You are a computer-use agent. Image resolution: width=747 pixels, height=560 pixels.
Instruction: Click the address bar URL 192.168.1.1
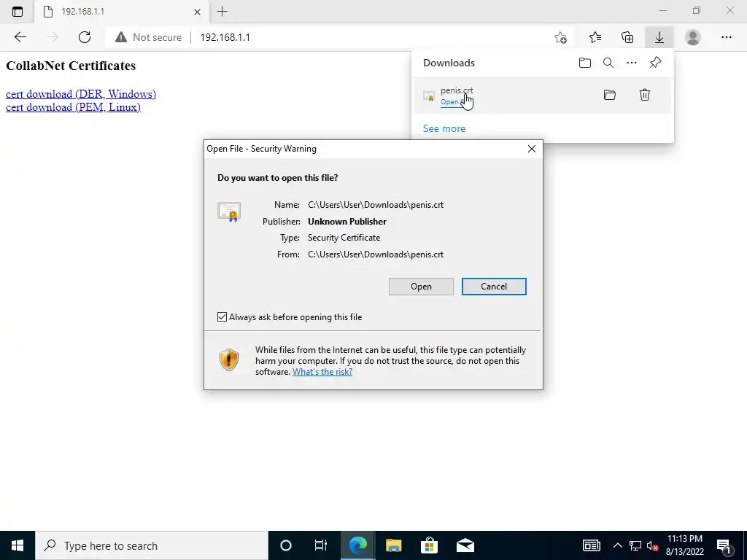225,37
